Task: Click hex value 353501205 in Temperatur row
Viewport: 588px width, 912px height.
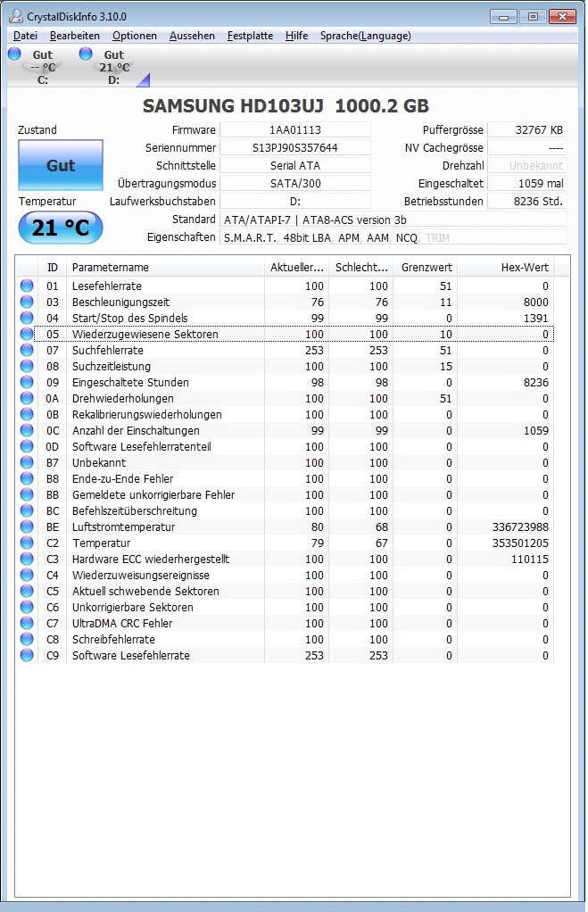Action: [x=520, y=543]
